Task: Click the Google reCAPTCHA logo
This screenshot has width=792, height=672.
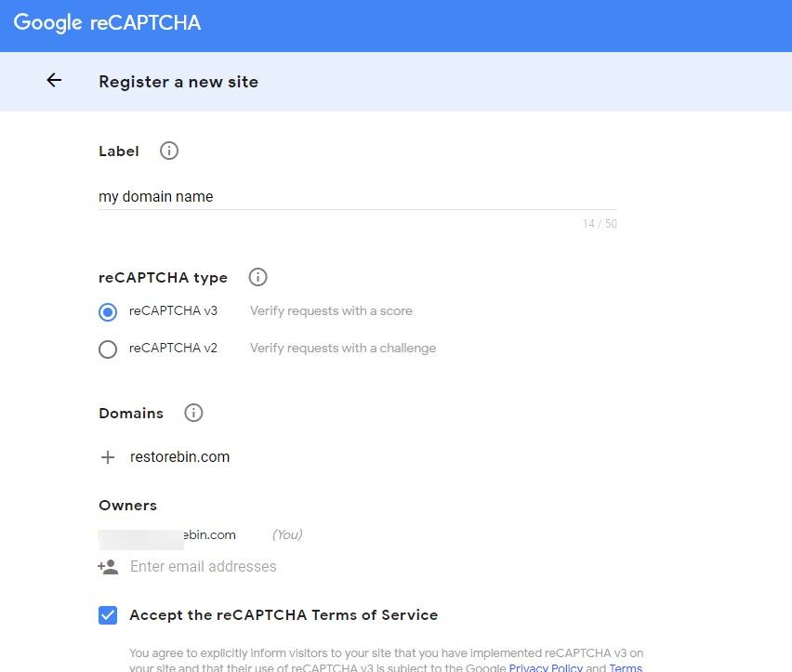Action: coord(107,22)
